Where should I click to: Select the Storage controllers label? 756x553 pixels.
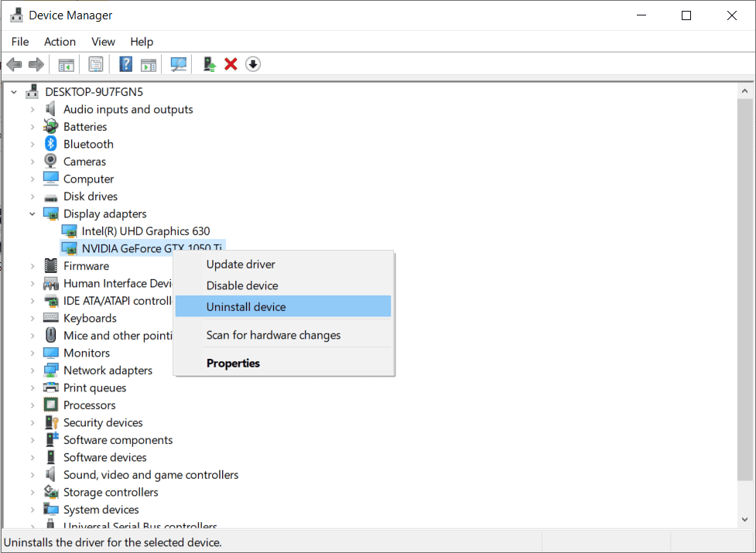tap(111, 492)
